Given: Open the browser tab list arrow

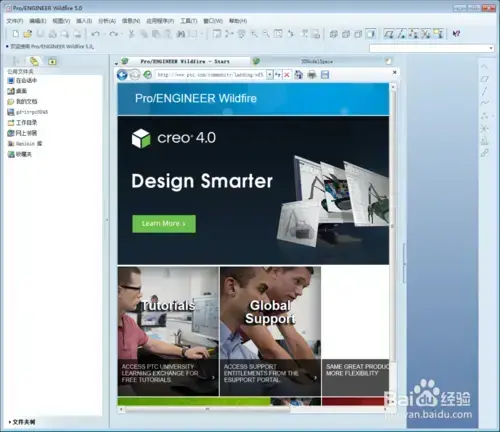Looking at the screenshot, I should click(x=116, y=63).
